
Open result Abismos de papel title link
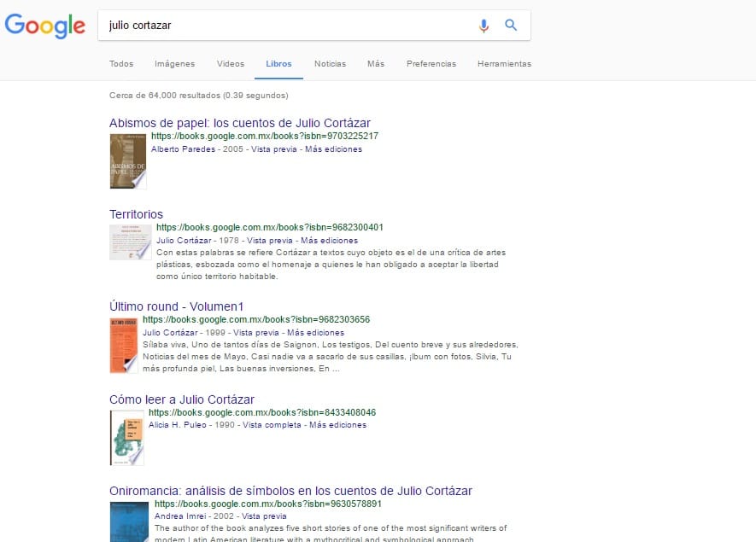tap(240, 123)
